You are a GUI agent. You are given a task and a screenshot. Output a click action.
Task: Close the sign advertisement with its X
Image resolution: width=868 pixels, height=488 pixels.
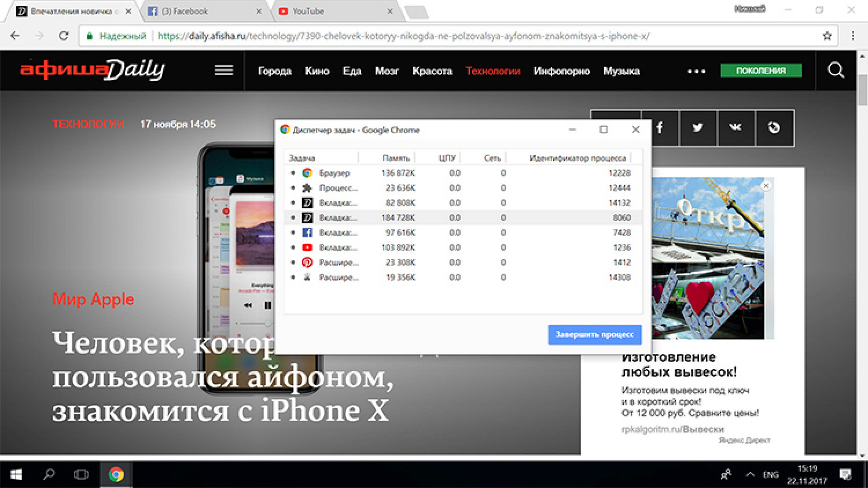point(766,186)
